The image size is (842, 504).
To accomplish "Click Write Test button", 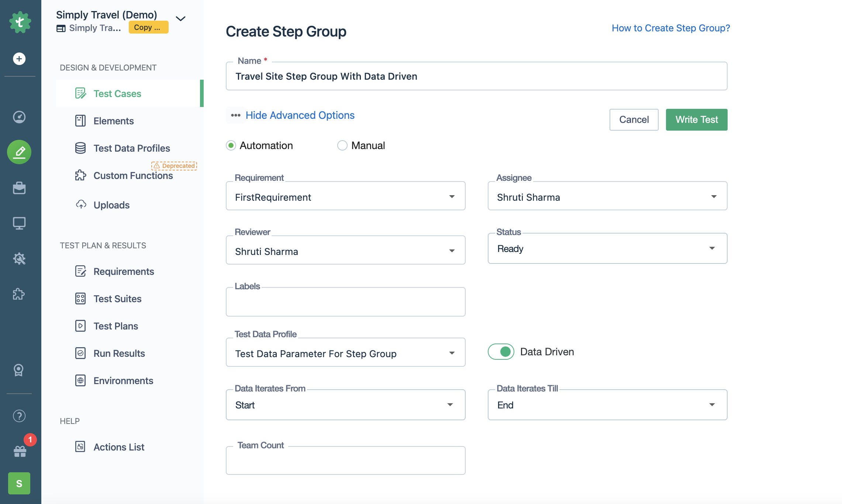I will coord(696,120).
